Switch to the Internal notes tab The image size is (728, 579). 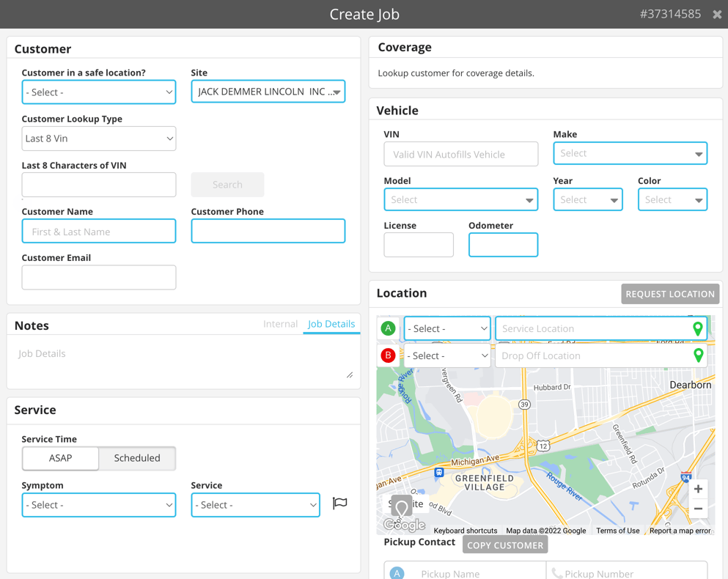point(280,324)
